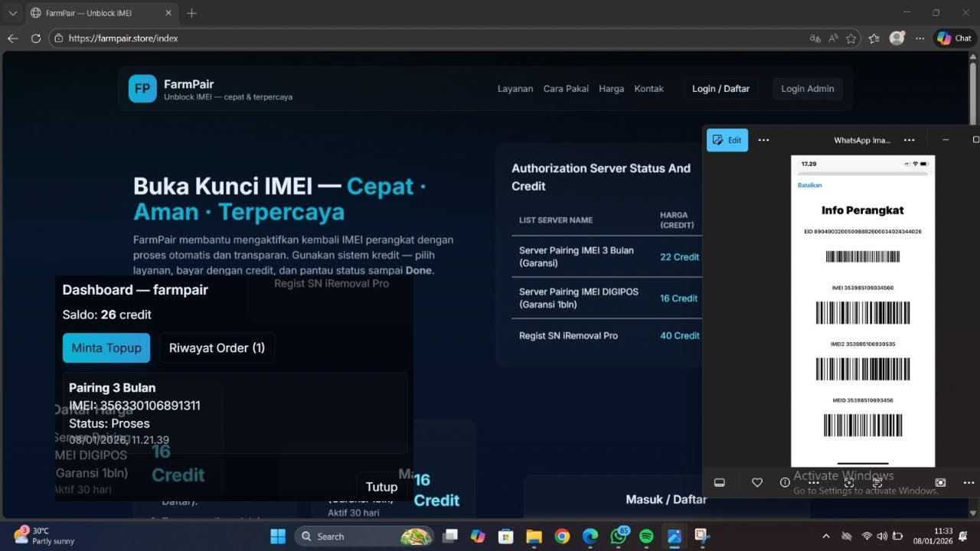This screenshot has width=980, height=551.
Task: Go back with browser back arrow
Action: 13,38
